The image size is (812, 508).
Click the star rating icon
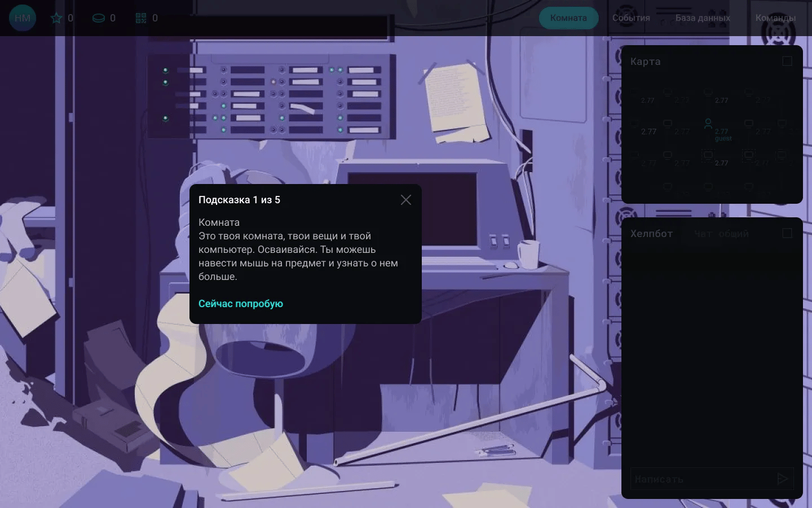point(56,18)
